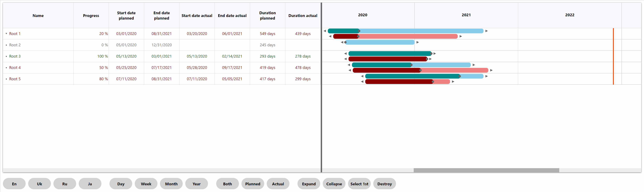Click left arrow handle of Root 3 actual bar
This screenshot has width=644, height=192.
coord(345,59)
